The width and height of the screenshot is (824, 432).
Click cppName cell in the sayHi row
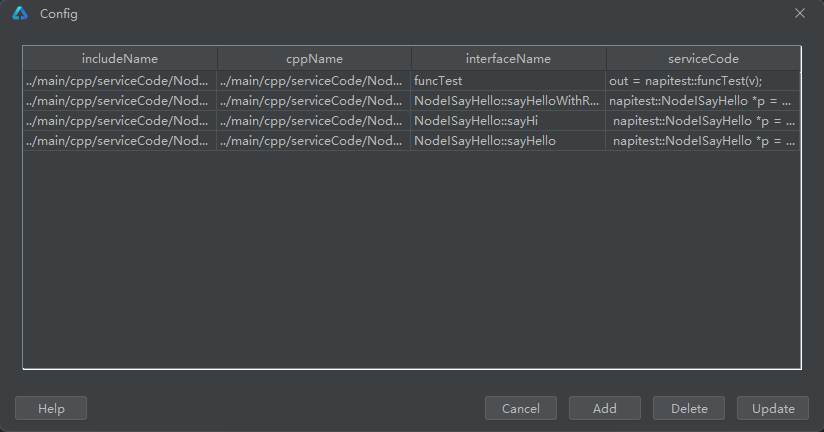(314, 121)
